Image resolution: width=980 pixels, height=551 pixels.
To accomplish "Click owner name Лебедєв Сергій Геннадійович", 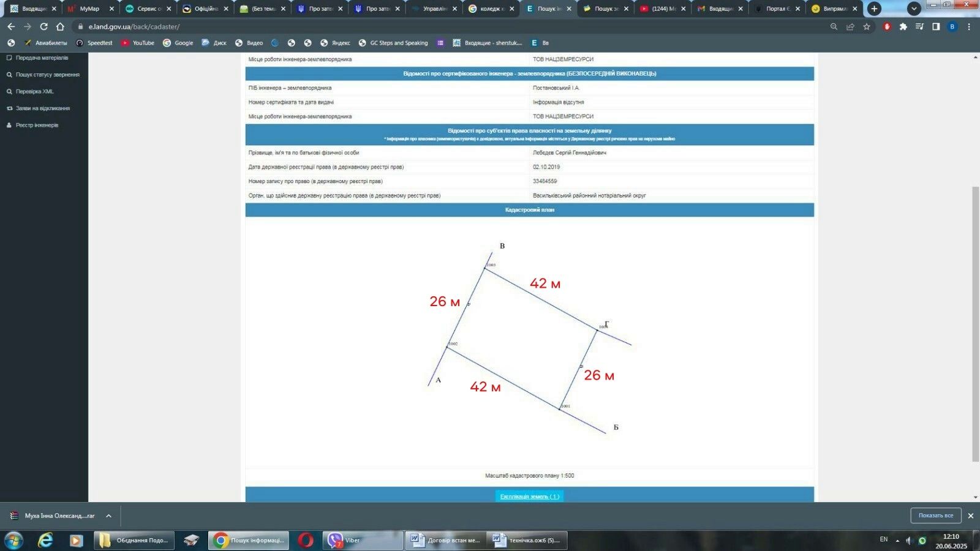I will tap(569, 152).
